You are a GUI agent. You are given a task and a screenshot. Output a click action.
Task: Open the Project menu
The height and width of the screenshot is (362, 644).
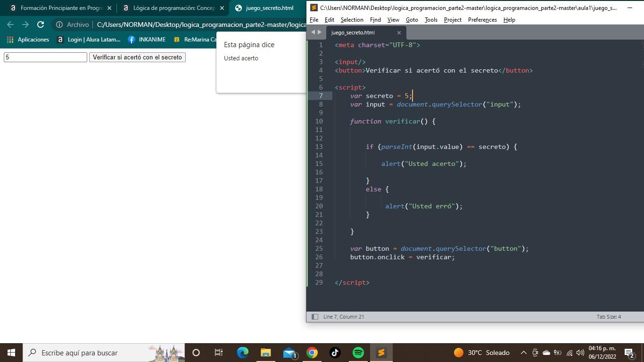(x=453, y=20)
